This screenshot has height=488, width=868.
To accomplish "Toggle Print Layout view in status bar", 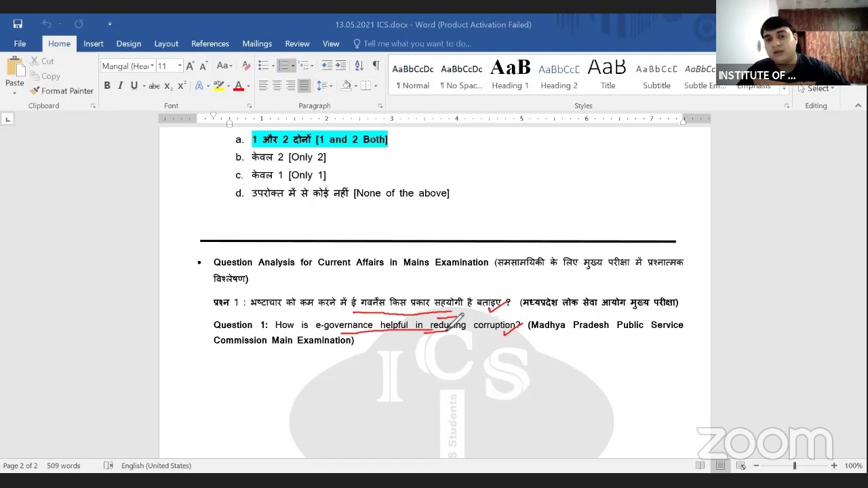I will point(720,466).
